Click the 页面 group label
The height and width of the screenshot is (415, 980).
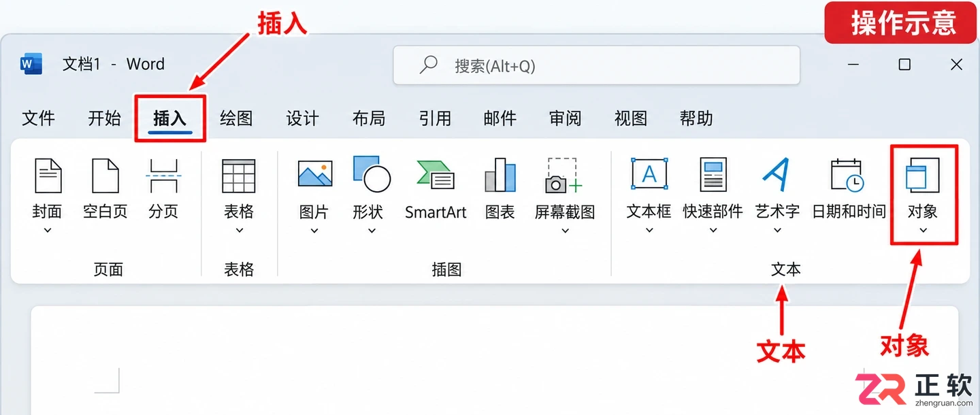coord(108,270)
